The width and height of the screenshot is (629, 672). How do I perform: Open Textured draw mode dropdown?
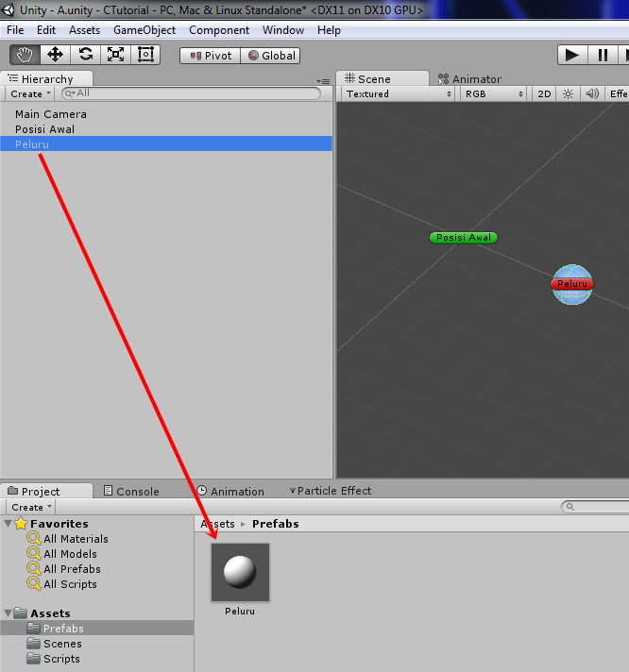[399, 93]
